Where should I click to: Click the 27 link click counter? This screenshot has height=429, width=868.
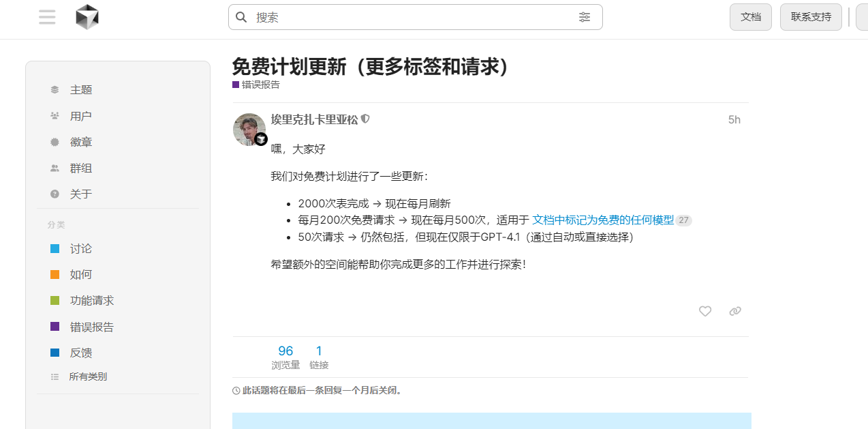pyautogui.click(x=683, y=220)
